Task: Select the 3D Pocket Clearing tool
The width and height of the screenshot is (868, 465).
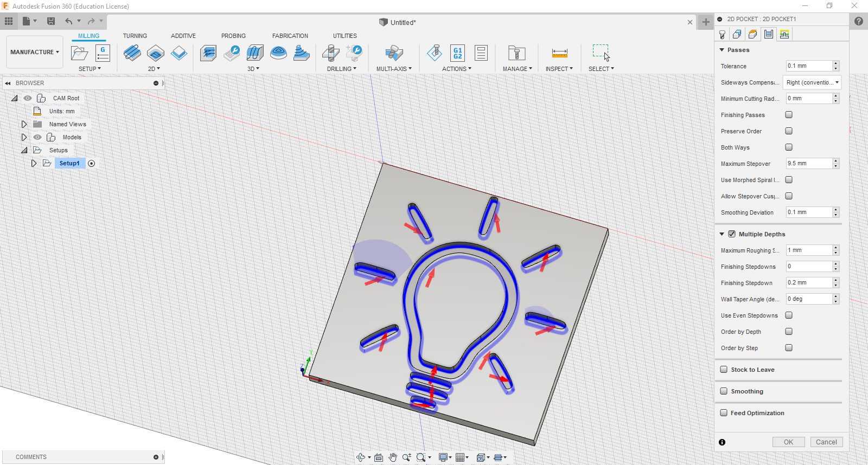Action: (232, 53)
